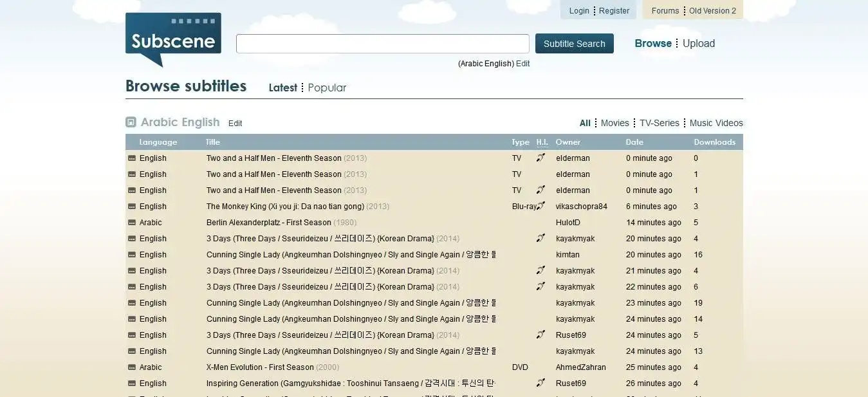Go to the Upload page
The width and height of the screenshot is (868, 397).
[699, 44]
